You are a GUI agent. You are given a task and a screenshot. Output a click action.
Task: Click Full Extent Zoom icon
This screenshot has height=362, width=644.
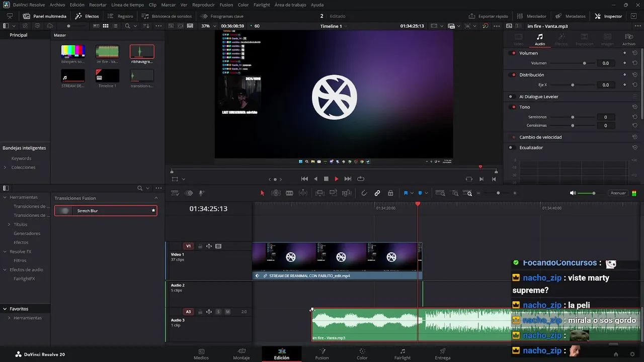tap(440, 193)
